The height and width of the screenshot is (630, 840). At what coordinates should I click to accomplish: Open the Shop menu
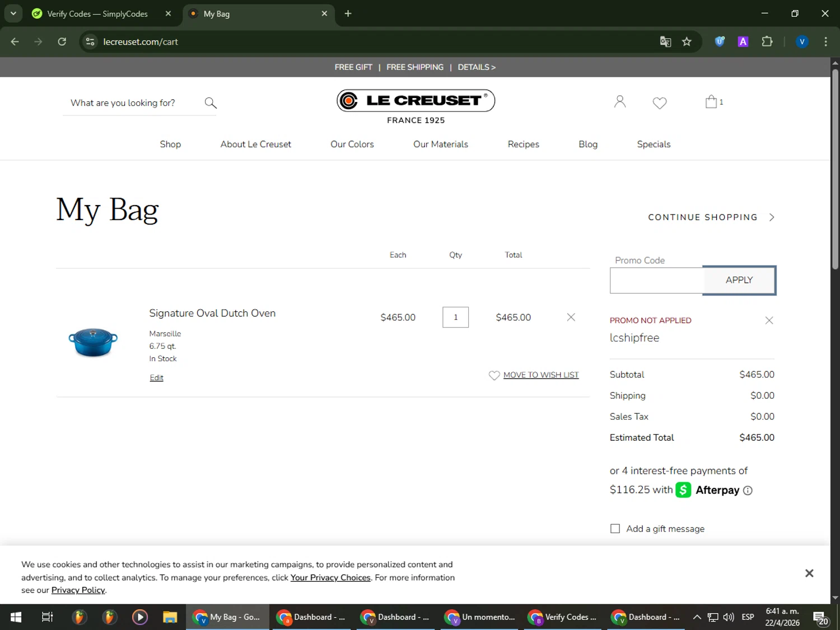point(170,144)
